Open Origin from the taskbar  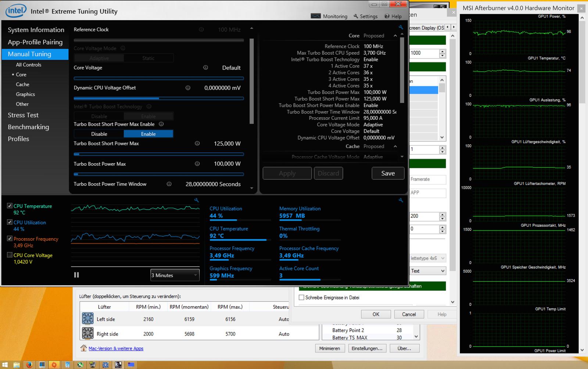(54, 365)
